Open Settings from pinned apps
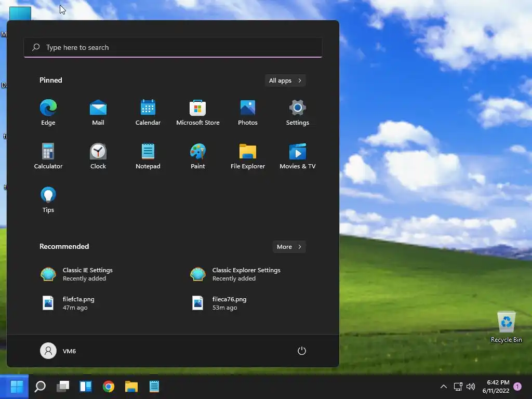 tap(298, 113)
